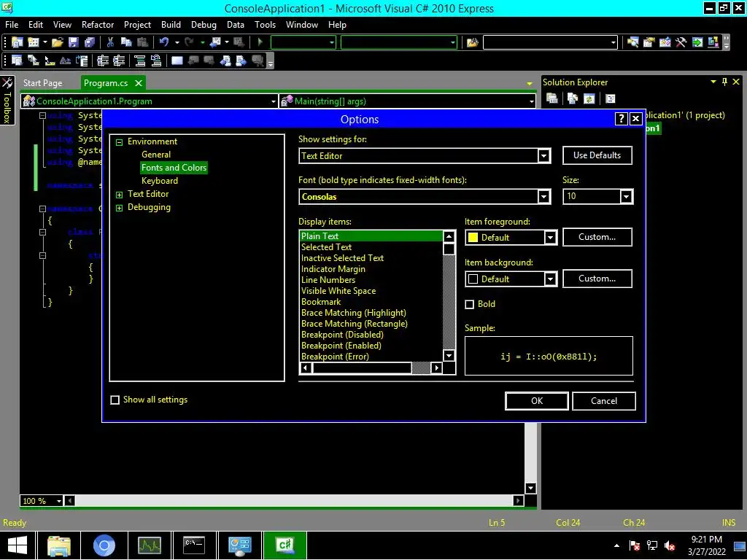Open the Refactor menu
Image resolution: width=747 pixels, height=560 pixels.
tap(98, 25)
